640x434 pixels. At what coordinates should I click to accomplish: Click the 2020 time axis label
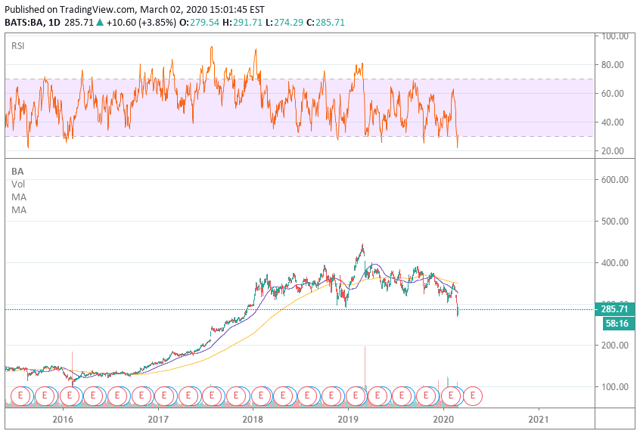443,419
